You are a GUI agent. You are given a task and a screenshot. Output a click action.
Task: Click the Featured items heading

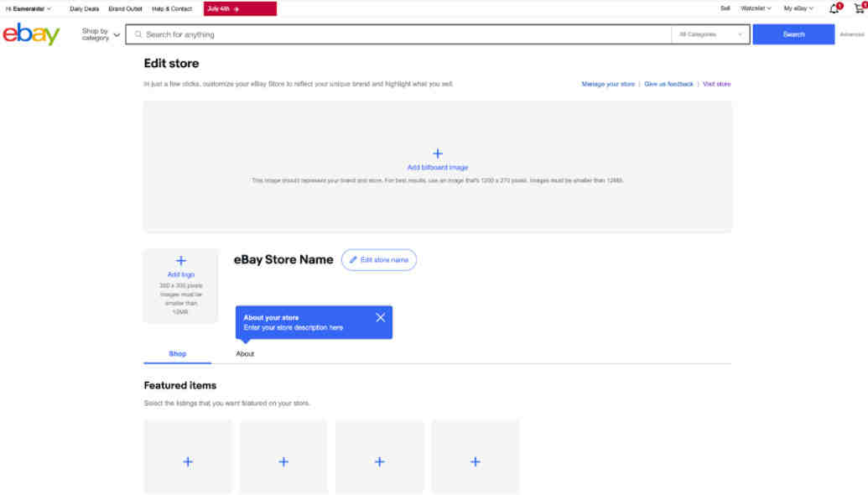point(180,385)
